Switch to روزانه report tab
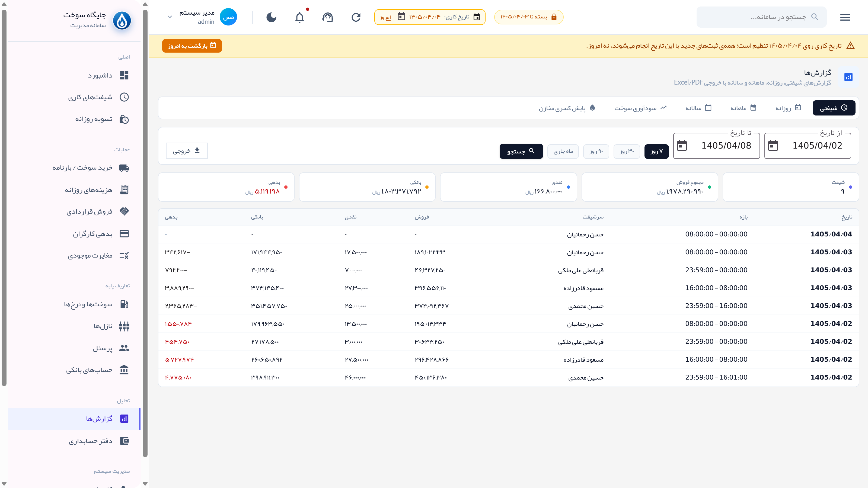Screen dimensions: 868x488 coord(788,108)
